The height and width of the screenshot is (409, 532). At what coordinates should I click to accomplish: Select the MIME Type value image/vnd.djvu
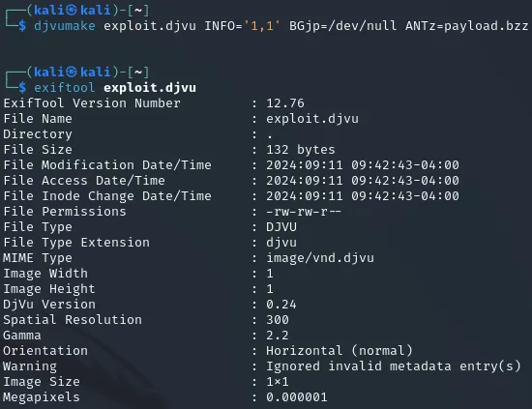[320, 258]
